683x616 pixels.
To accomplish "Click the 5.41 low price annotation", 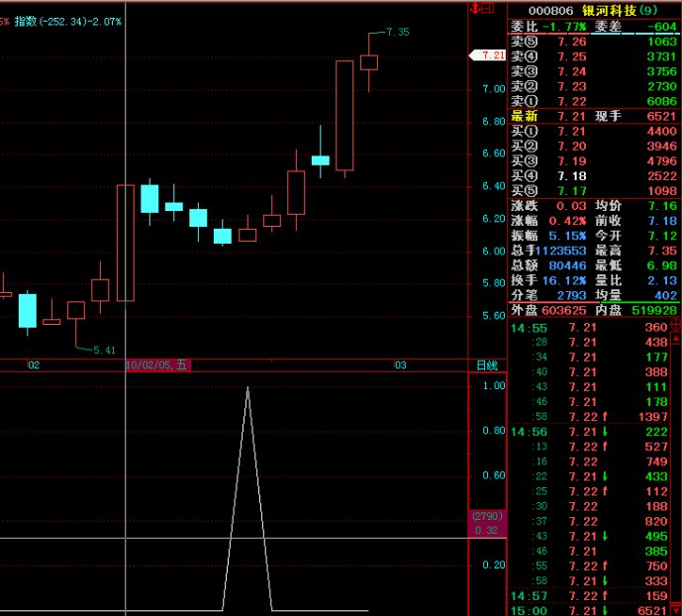I will (104, 350).
